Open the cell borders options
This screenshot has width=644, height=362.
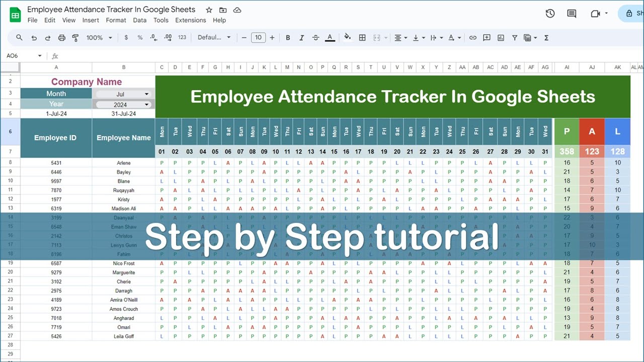[362, 38]
